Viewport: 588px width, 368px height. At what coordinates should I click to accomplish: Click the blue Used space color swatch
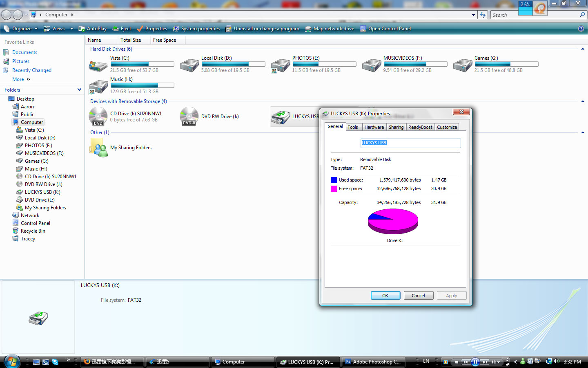334,180
